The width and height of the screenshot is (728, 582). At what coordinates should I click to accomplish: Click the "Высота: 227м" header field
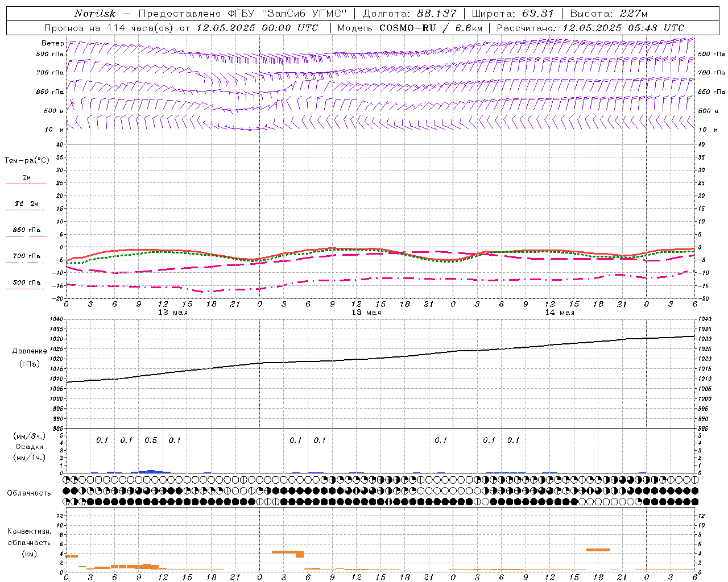click(609, 14)
